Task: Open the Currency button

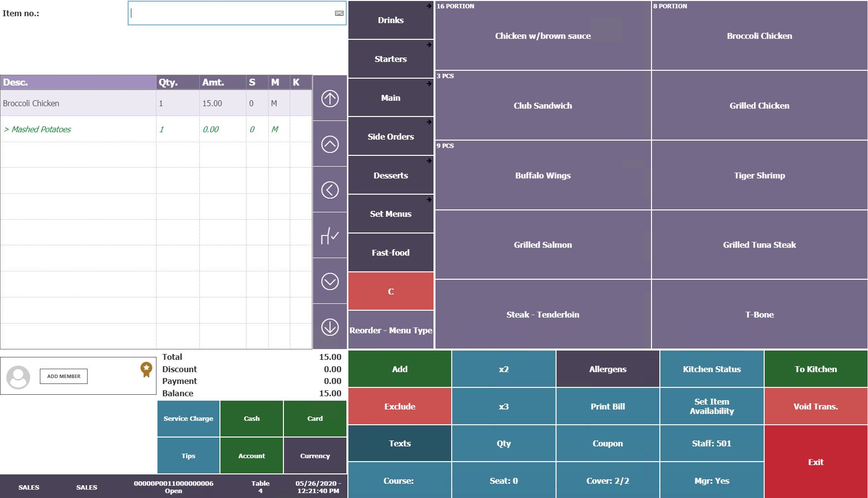Action: pyautogui.click(x=315, y=456)
